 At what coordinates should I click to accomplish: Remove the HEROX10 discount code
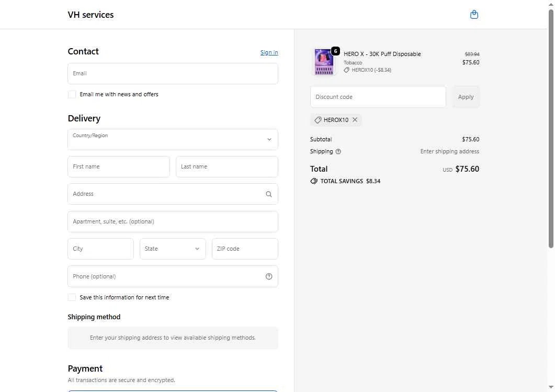(x=355, y=120)
